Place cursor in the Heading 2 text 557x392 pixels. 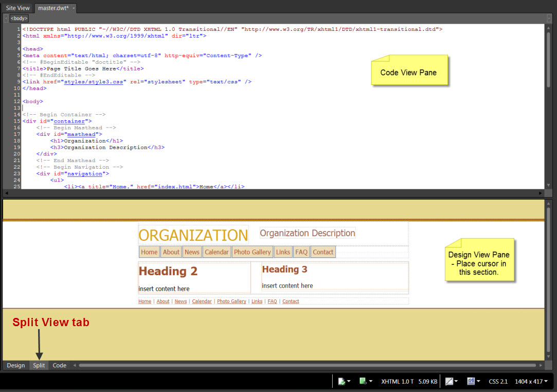pos(168,271)
